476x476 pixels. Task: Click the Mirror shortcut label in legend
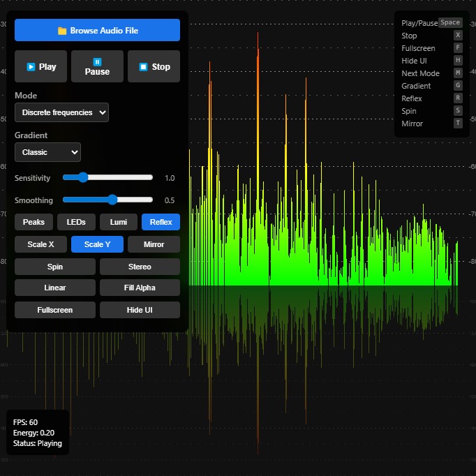point(412,124)
